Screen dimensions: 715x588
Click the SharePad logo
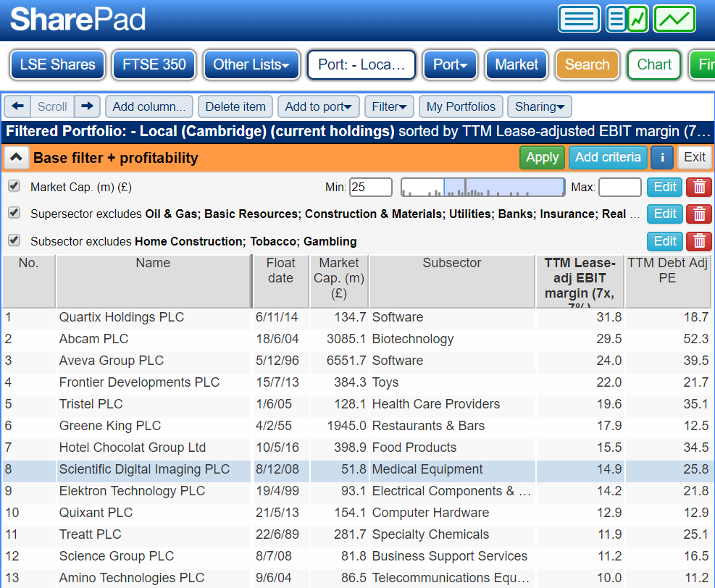[78, 20]
